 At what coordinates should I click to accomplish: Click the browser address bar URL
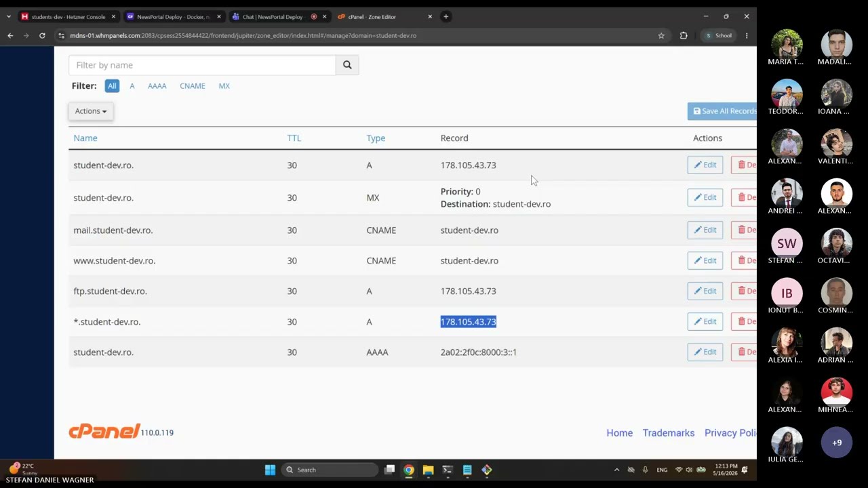click(243, 35)
